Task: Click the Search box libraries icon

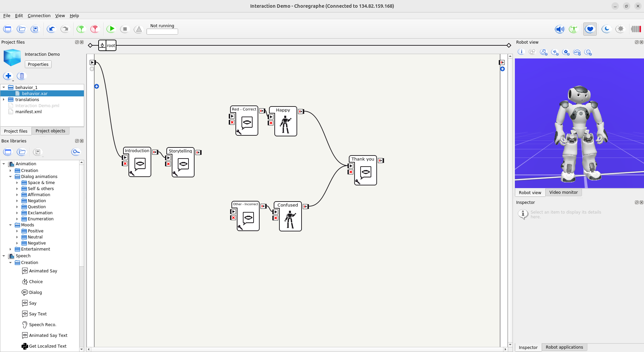Action: click(76, 152)
